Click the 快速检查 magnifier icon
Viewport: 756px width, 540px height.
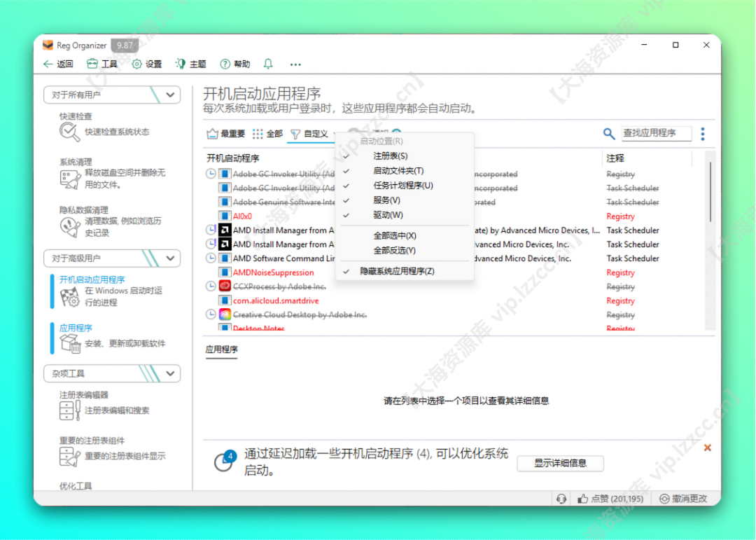pyautogui.click(x=69, y=132)
